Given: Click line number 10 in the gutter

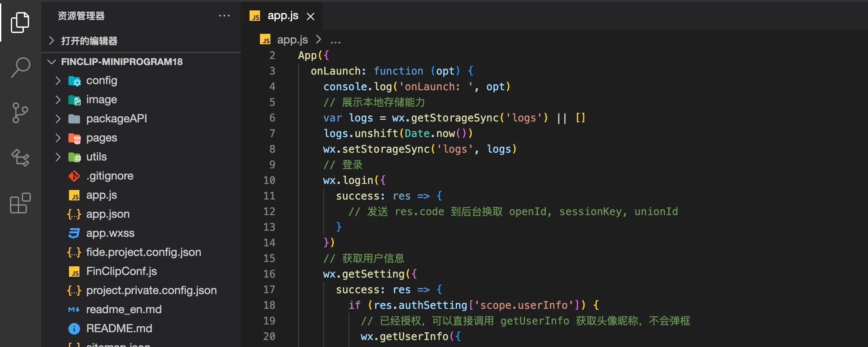Looking at the screenshot, I should (x=269, y=180).
